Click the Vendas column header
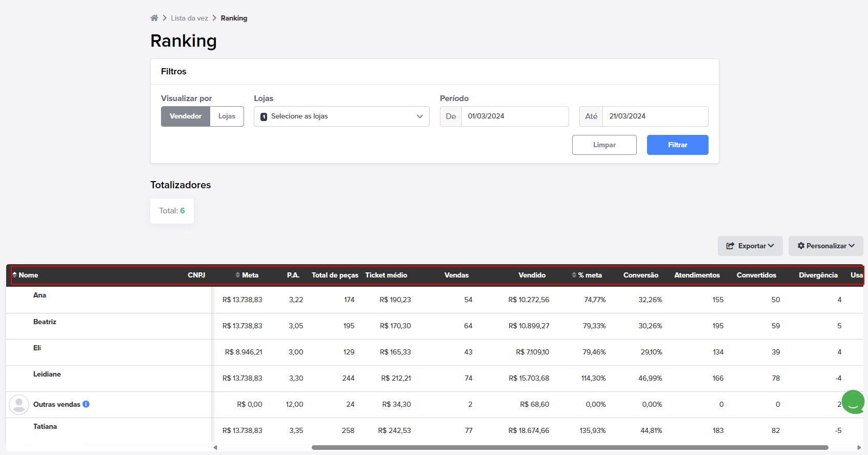The image size is (868, 455). click(x=456, y=275)
